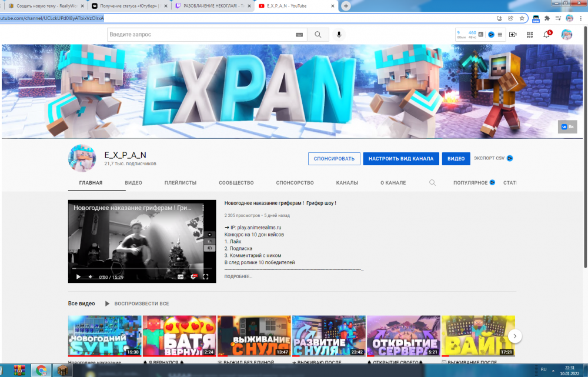Open the on-screen keyboard in search box
588x377 pixels.
pyautogui.click(x=299, y=35)
